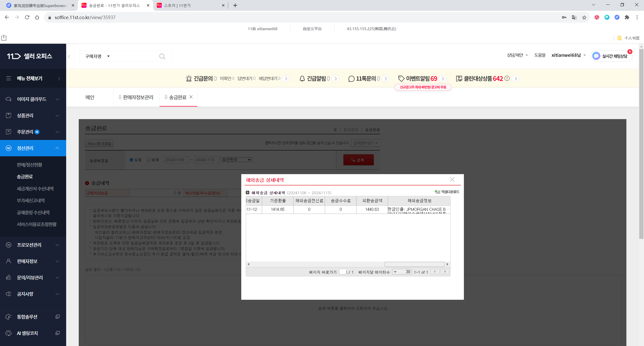Image resolution: width=644 pixels, height=346 pixels.
Task: Toggle the bookmark star in the address bar
Action: point(584,17)
